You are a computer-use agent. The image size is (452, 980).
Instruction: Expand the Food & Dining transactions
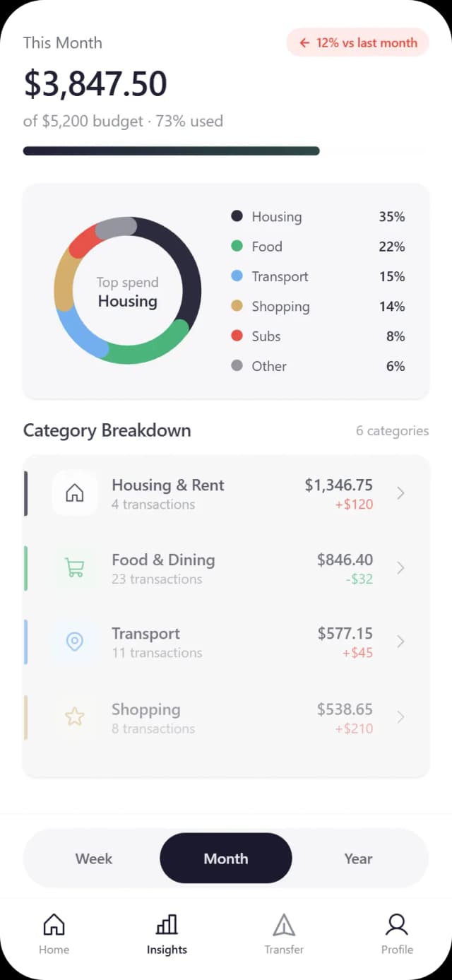[401, 567]
